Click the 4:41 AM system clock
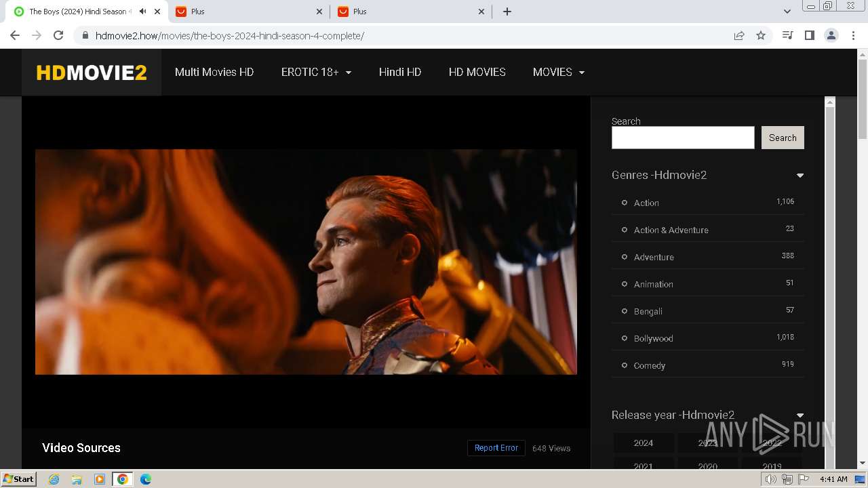 click(833, 479)
